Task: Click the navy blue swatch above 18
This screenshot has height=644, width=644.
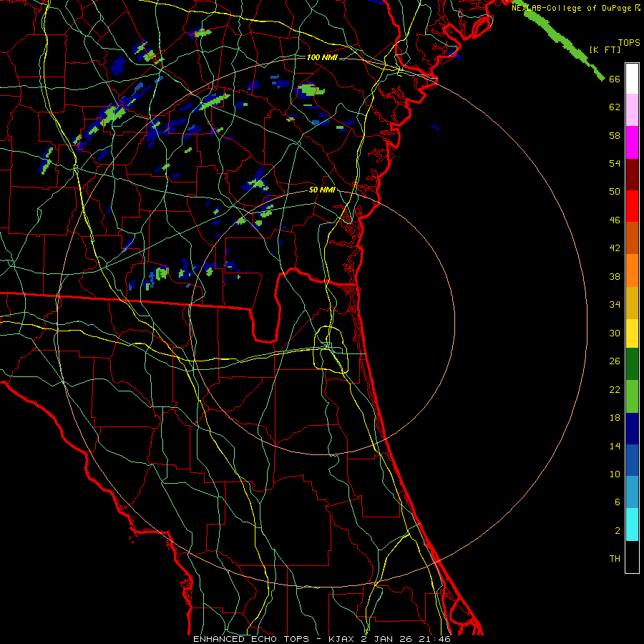Action: click(632, 429)
